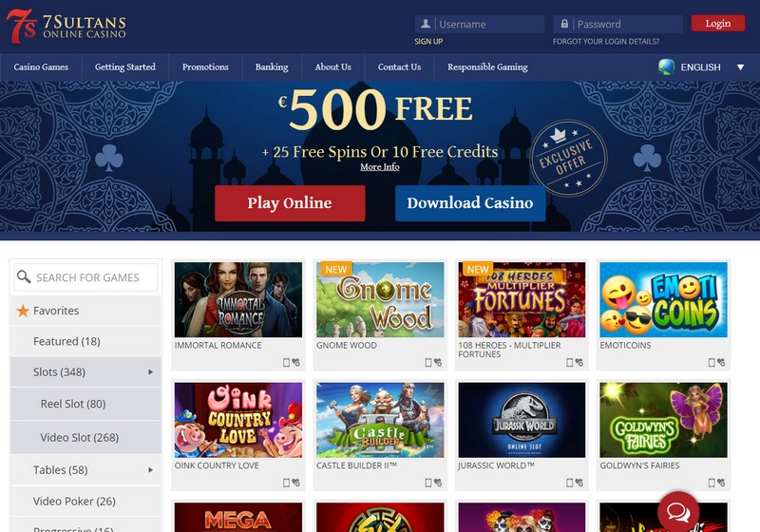Follow the More Info link

pyautogui.click(x=379, y=166)
